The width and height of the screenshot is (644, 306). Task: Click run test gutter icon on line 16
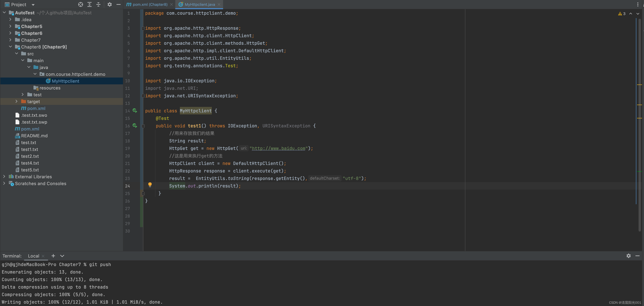(x=135, y=126)
